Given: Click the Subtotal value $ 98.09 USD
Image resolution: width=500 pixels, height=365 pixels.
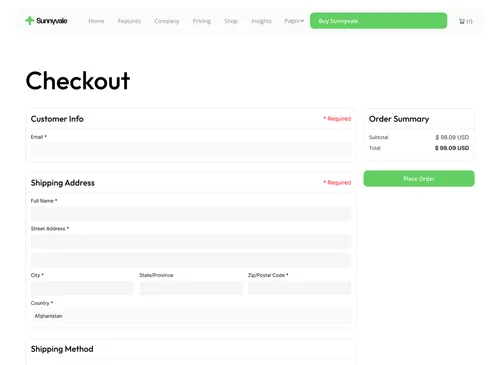Looking at the screenshot, I should coord(452,137).
